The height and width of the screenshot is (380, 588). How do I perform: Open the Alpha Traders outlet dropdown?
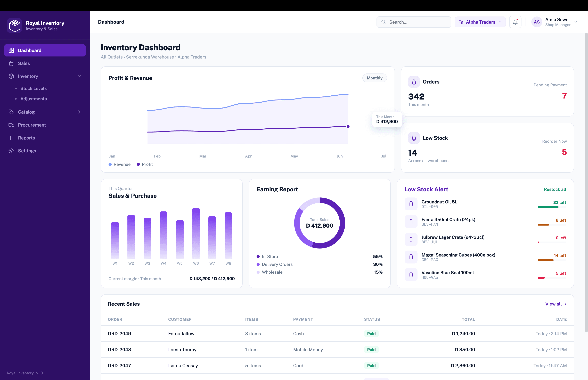tap(480, 22)
